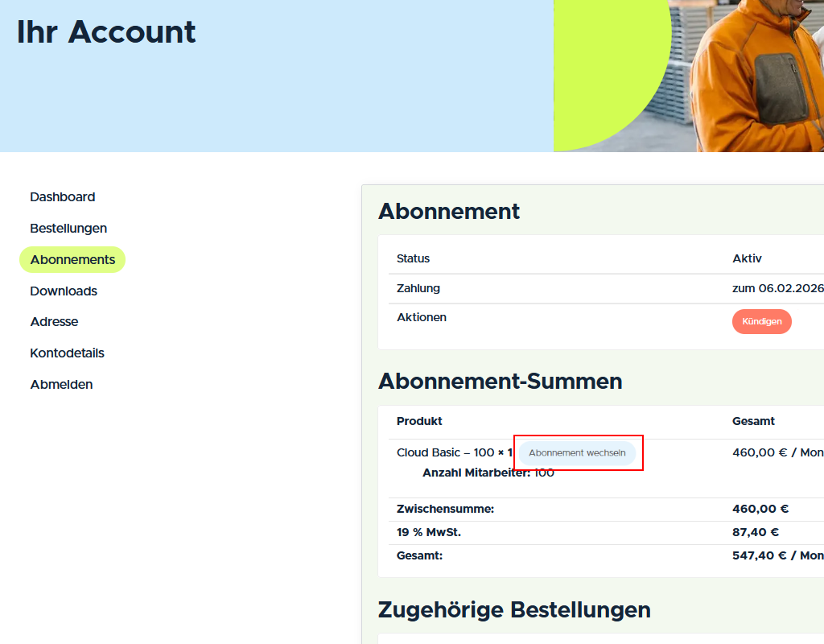Click the Anzahl Mitarbeiter: 100 detail
The image size is (824, 644).
pyautogui.click(x=489, y=473)
